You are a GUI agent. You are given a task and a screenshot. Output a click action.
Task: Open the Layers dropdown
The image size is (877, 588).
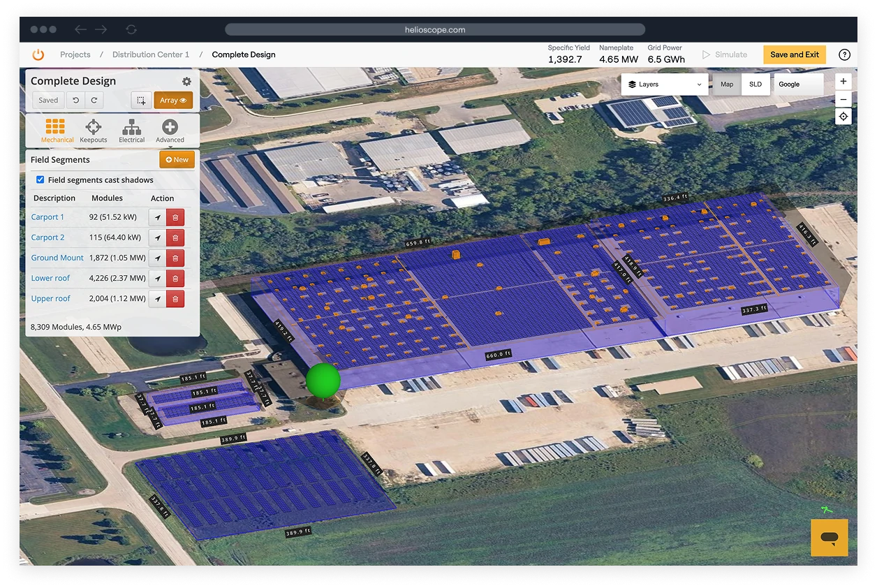click(663, 84)
